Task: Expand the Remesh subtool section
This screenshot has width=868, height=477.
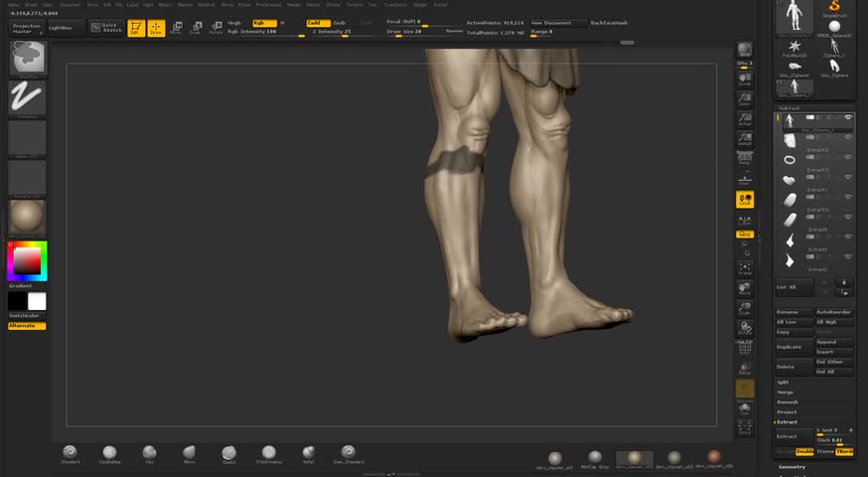Action: 788,401
